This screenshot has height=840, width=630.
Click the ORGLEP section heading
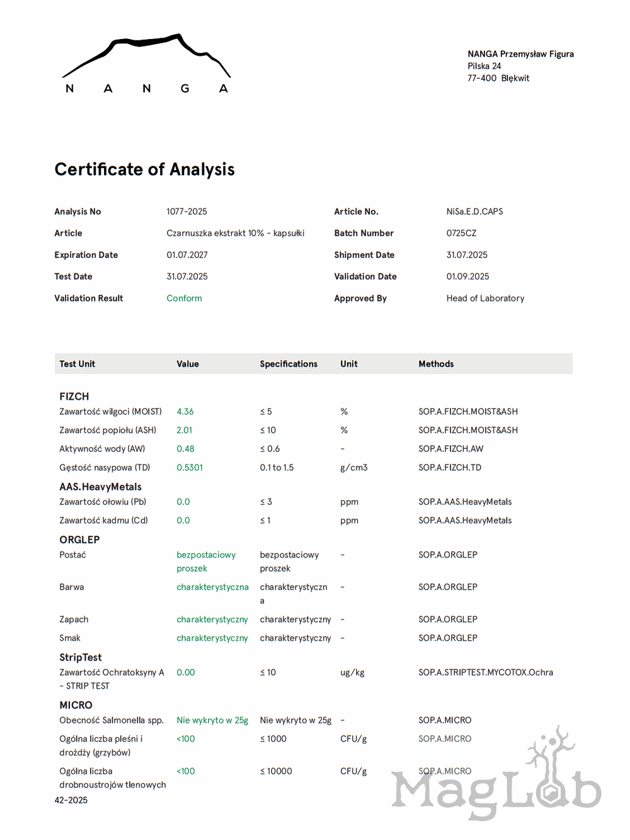(79, 540)
